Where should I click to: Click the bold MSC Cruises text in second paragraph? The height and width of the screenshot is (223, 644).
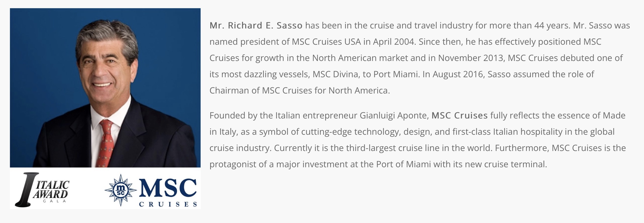(x=460, y=116)
